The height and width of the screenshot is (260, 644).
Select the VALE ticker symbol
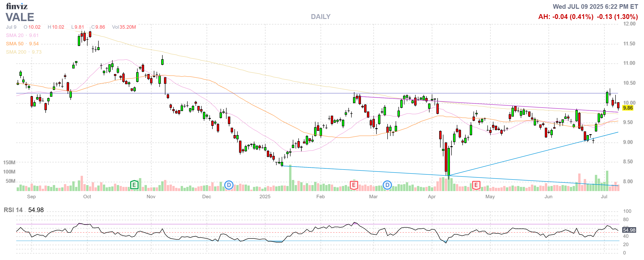pyautogui.click(x=20, y=17)
